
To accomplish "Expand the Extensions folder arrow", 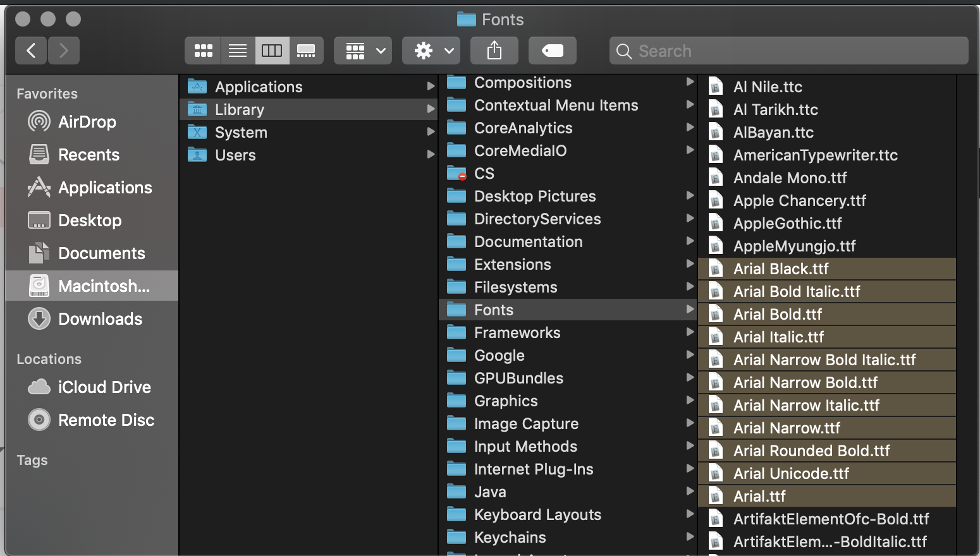I will pyautogui.click(x=690, y=264).
